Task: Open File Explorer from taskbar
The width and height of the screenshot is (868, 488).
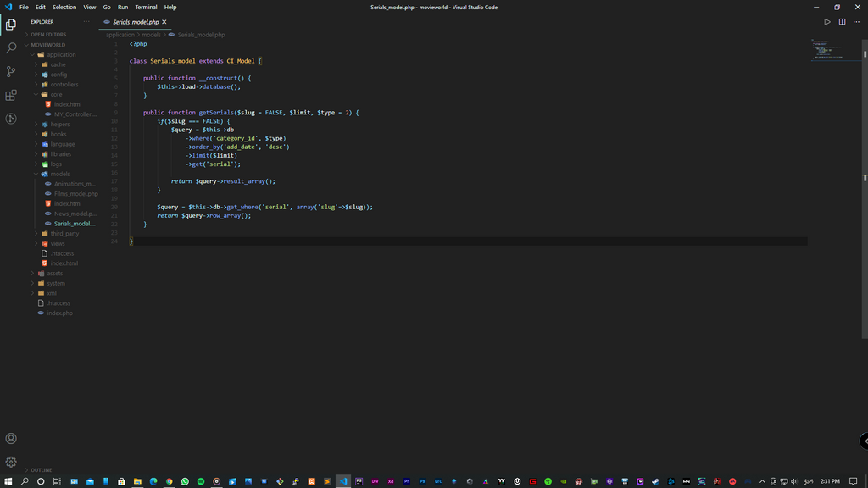Action: [x=137, y=481]
